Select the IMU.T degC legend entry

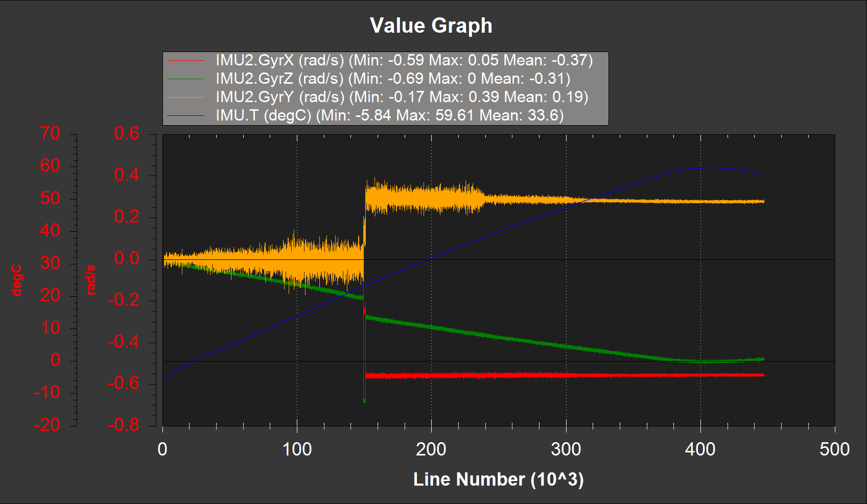pos(390,115)
